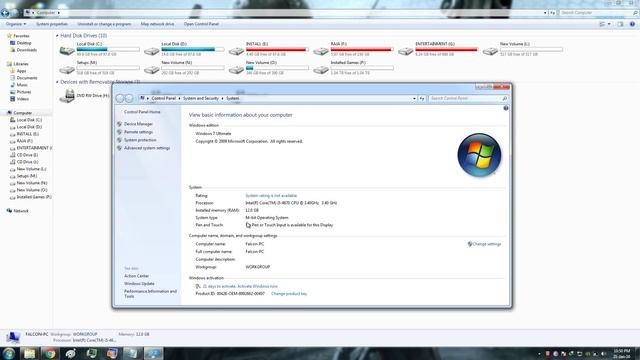Select Documents library in sidebar
Viewport: 640px width, 360px height.
tap(27, 78)
